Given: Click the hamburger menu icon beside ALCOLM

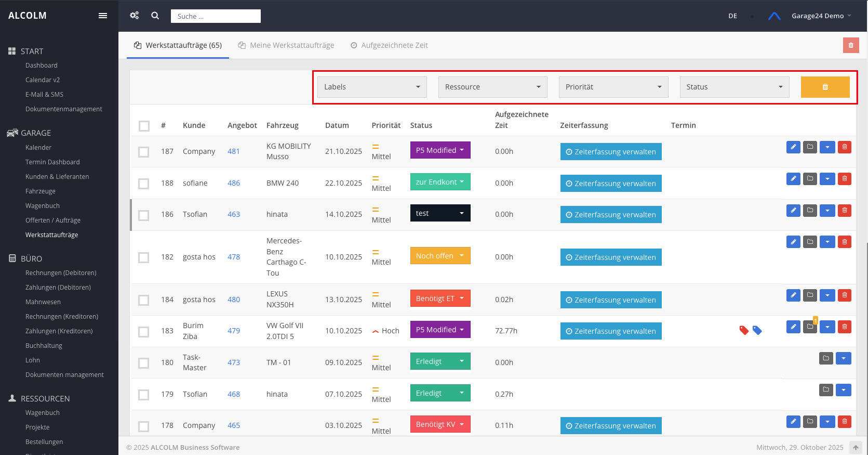Looking at the screenshot, I should [103, 16].
